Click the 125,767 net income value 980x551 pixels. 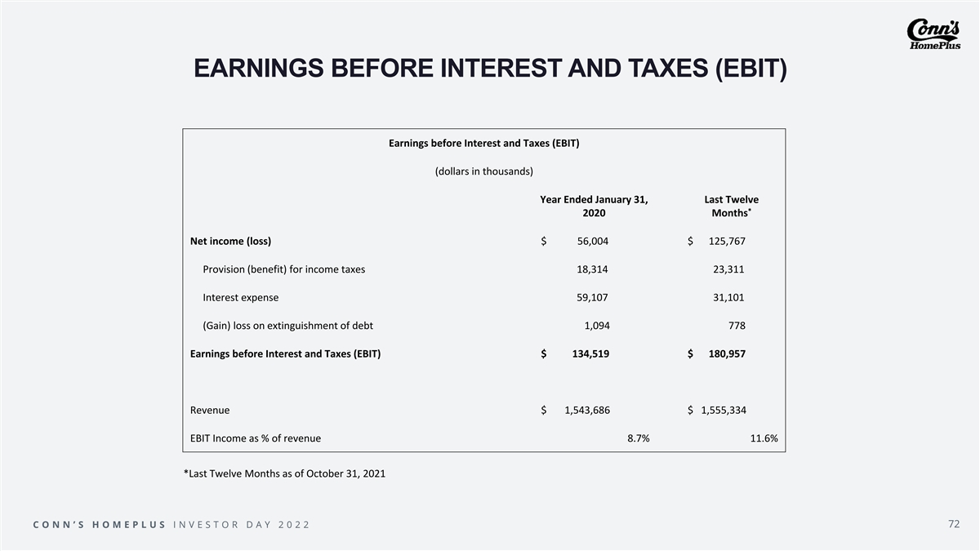[x=727, y=241]
